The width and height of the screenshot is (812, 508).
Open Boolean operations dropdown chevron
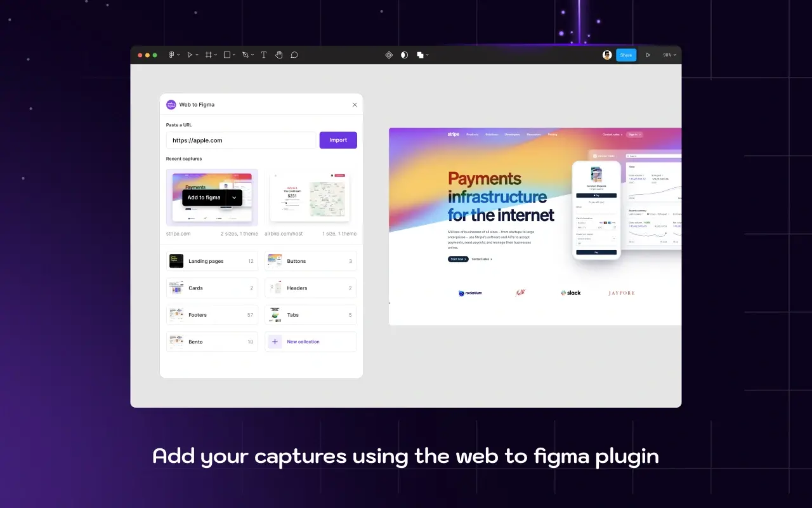tap(427, 55)
